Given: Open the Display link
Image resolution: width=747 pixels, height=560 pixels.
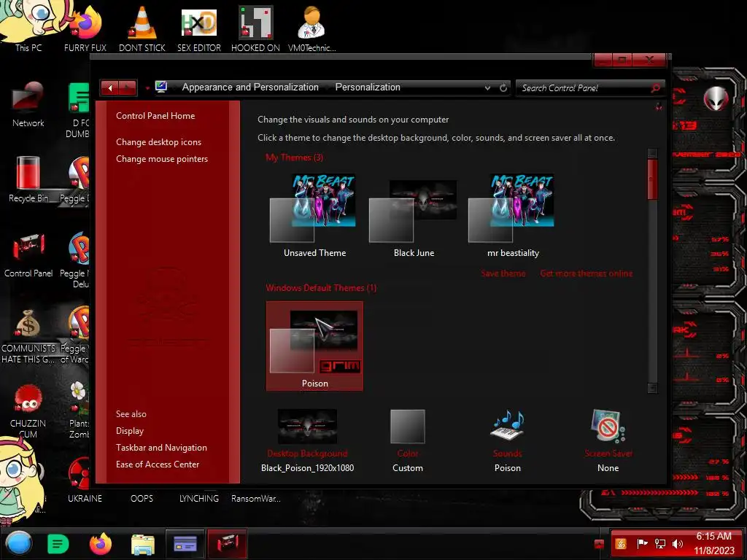Looking at the screenshot, I should [x=130, y=430].
